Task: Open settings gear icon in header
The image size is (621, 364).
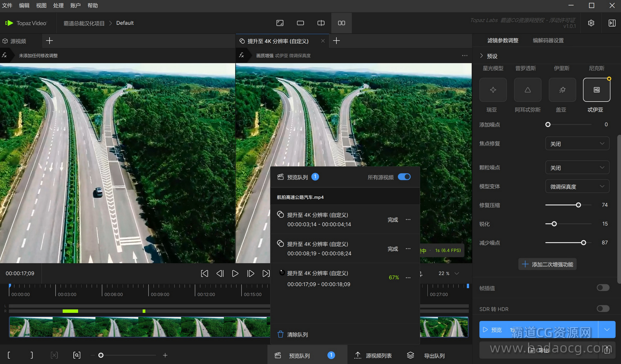Action: [x=591, y=23]
